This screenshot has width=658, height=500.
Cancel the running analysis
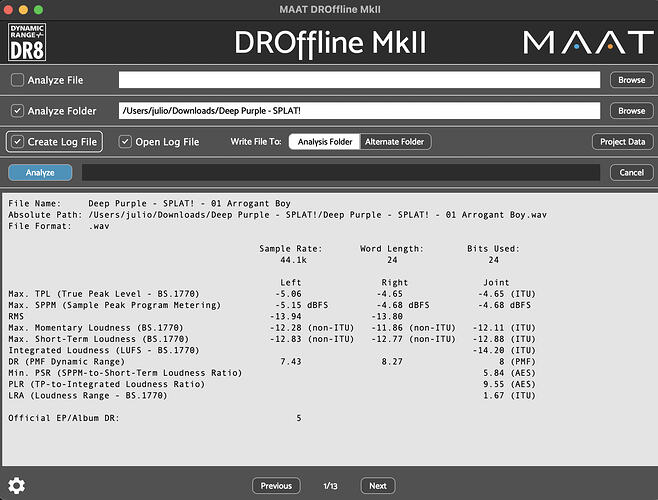click(632, 173)
